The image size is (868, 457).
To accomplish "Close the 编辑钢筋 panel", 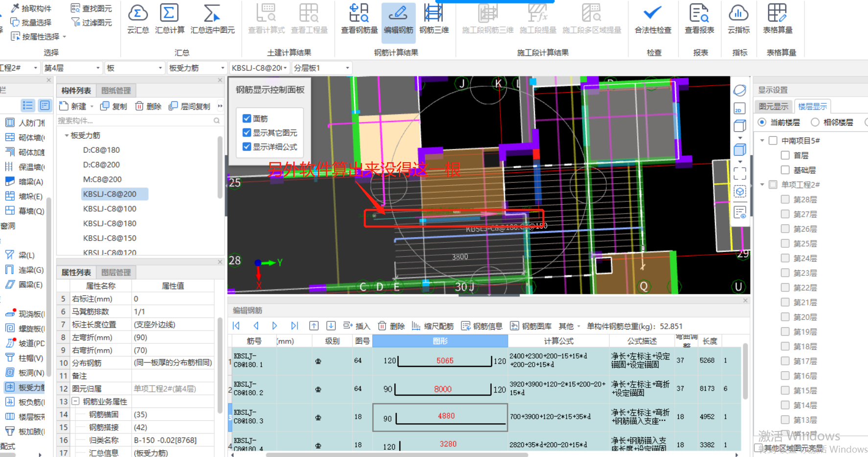I will coord(745,300).
